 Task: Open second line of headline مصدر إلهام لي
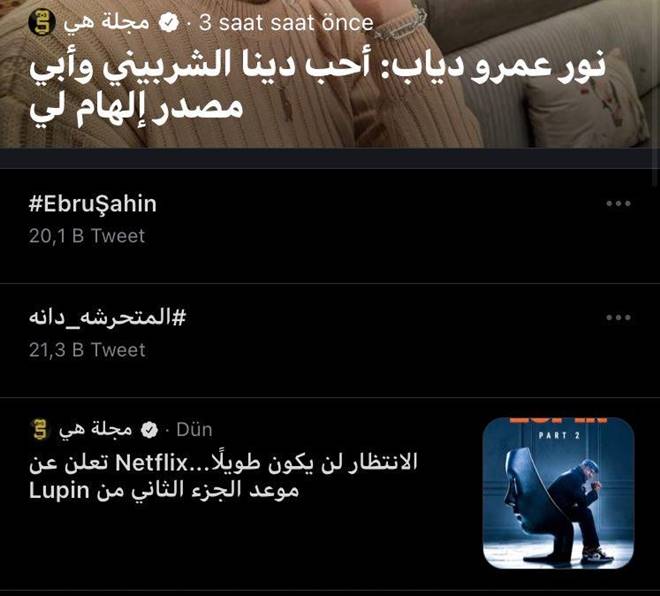(136, 109)
